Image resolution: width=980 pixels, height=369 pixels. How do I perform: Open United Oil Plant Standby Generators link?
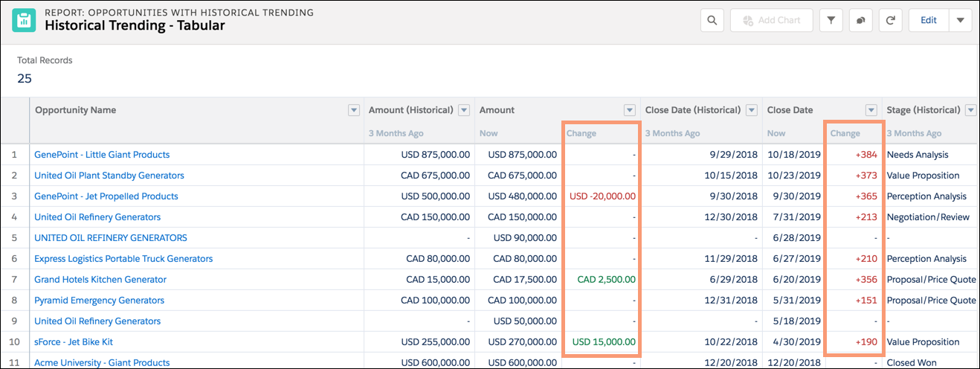(x=109, y=176)
